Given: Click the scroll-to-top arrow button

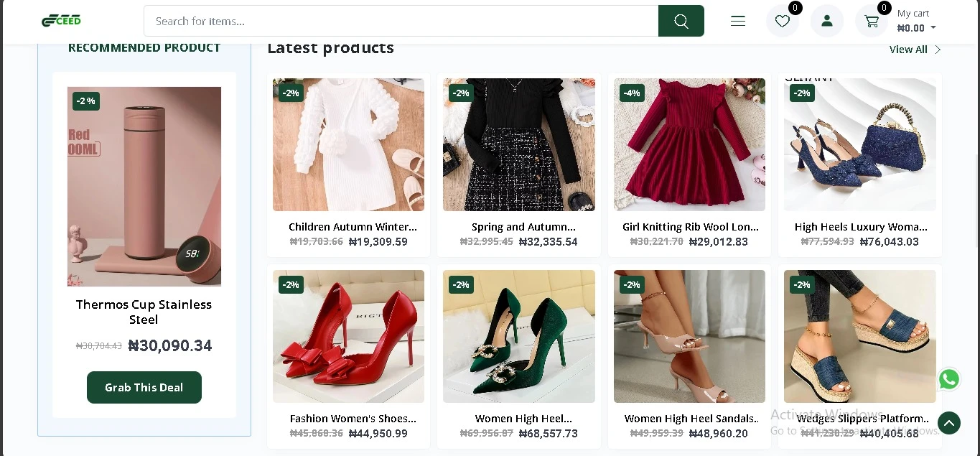Looking at the screenshot, I should [x=948, y=423].
